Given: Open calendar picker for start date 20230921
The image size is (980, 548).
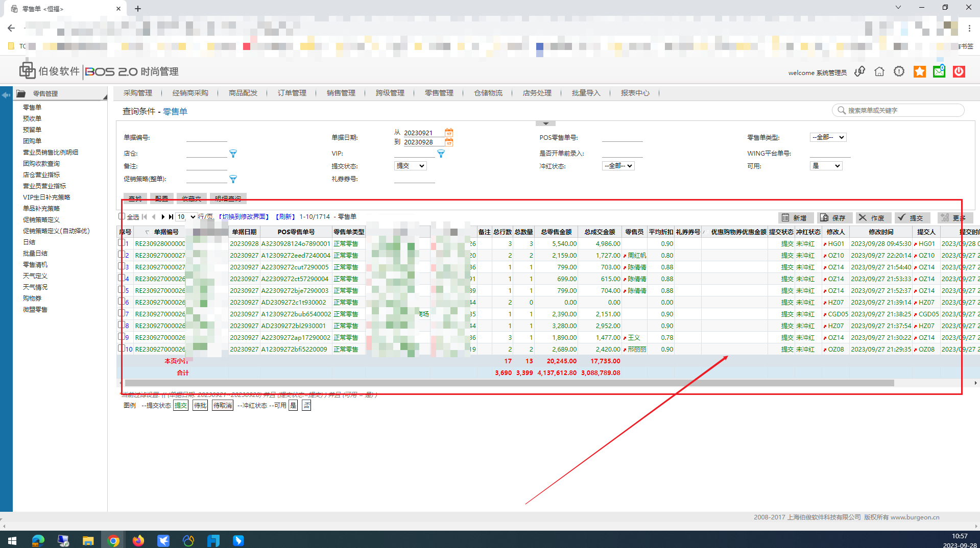Looking at the screenshot, I should click(x=449, y=133).
